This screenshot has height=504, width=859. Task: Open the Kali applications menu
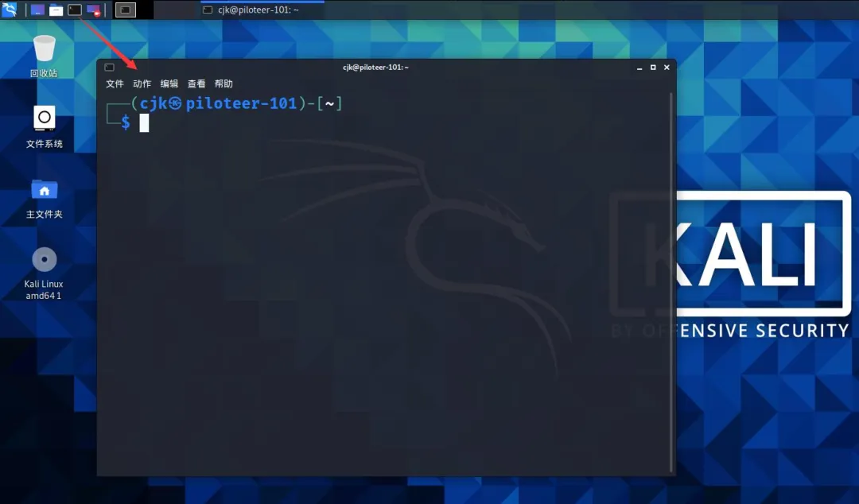[10, 10]
